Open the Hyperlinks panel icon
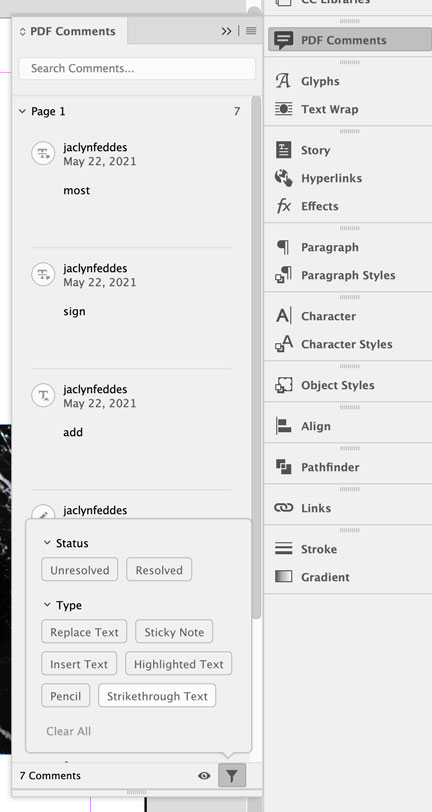 click(283, 178)
